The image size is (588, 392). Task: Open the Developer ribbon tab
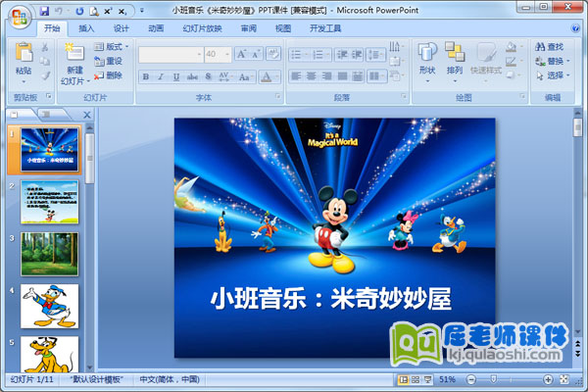324,28
